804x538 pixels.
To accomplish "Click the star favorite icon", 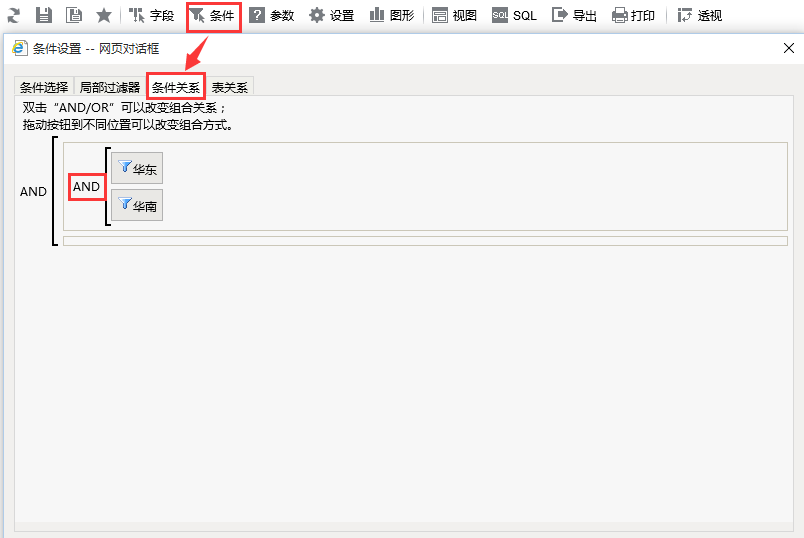I will pos(104,15).
